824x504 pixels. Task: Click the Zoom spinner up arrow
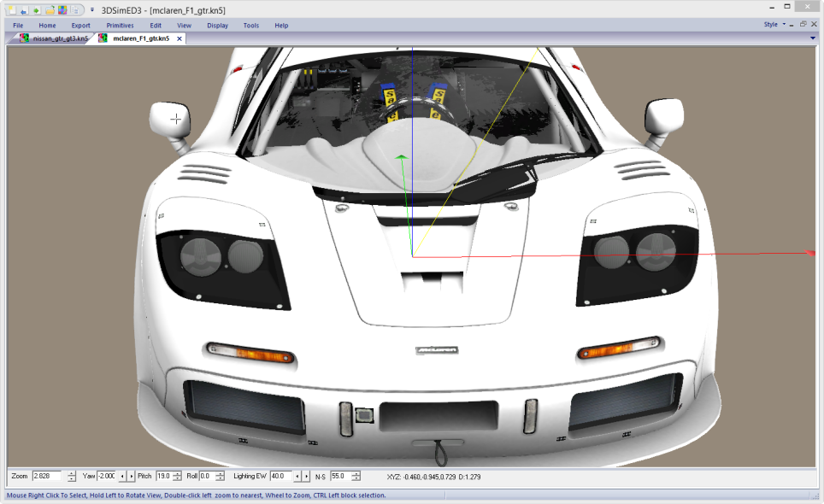coord(72,473)
